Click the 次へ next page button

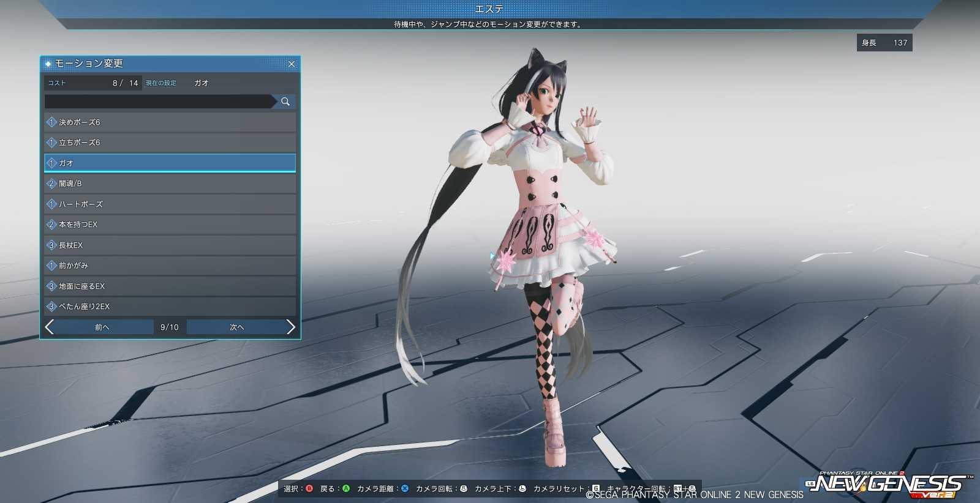pos(236,327)
